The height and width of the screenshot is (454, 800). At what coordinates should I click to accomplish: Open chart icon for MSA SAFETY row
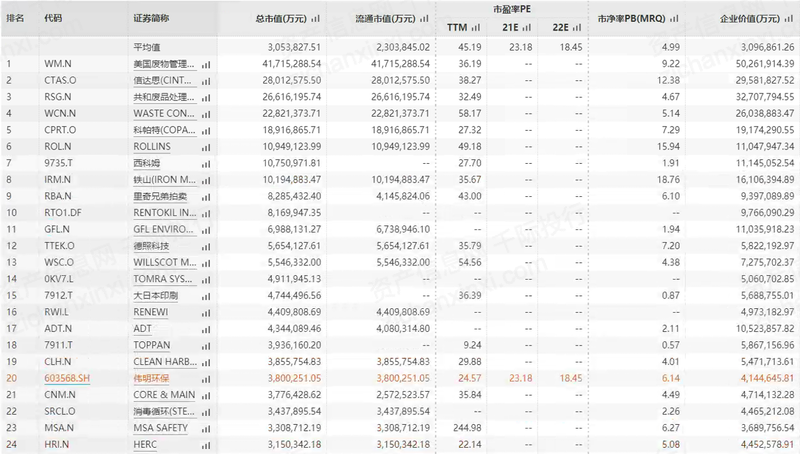click(206, 429)
